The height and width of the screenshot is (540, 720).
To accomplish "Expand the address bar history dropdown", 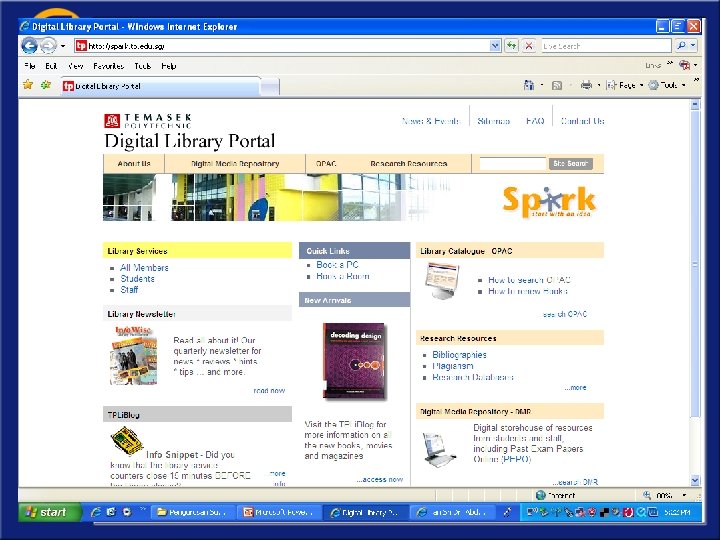I will point(495,46).
